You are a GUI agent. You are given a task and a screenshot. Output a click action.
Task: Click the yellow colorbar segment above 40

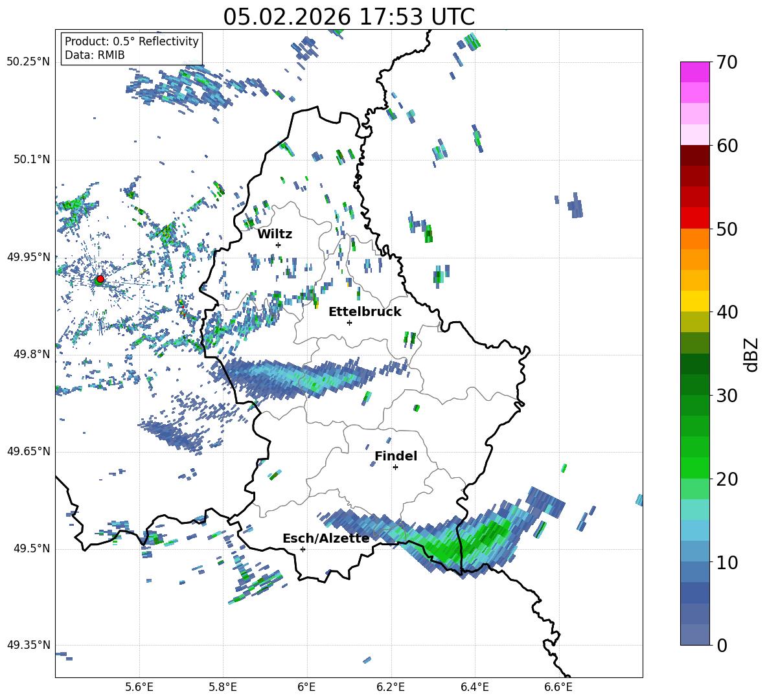694,301
